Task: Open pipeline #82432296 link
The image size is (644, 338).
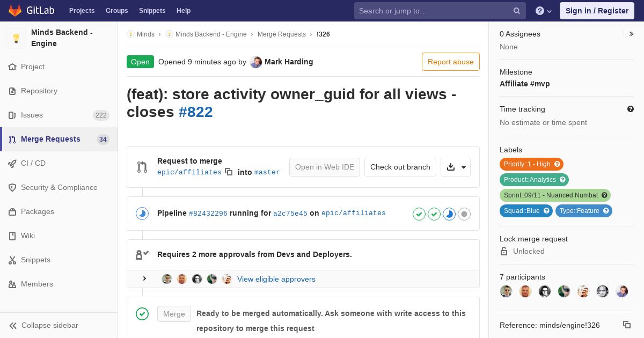Action: click(208, 213)
